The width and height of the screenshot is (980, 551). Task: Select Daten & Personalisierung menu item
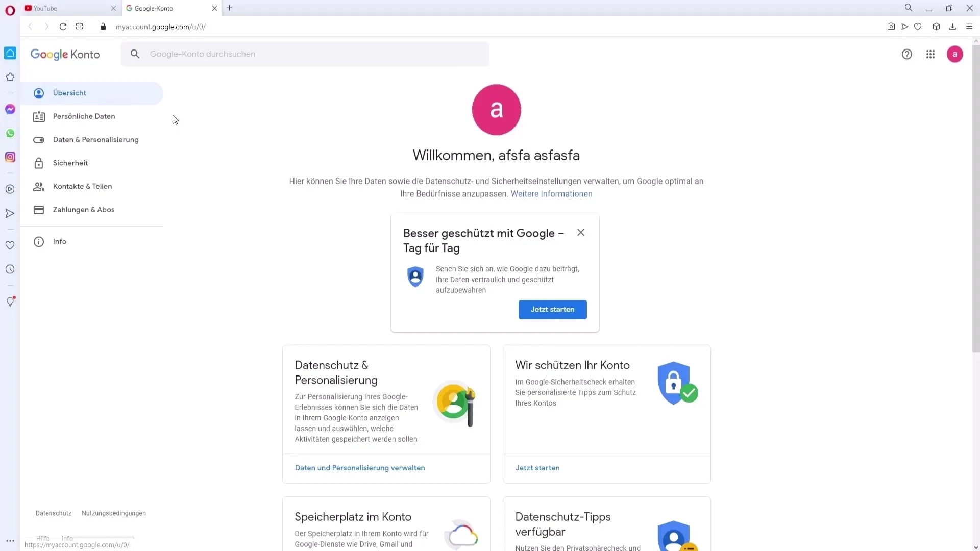point(95,139)
